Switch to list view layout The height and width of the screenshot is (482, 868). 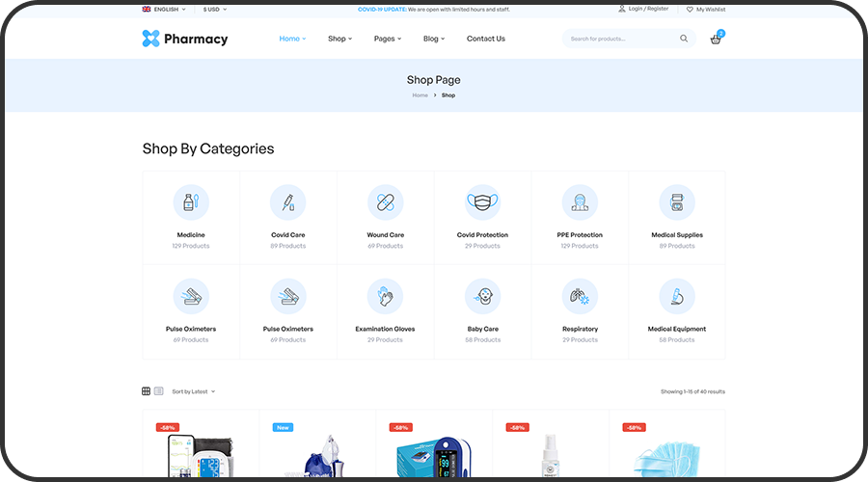(x=159, y=391)
